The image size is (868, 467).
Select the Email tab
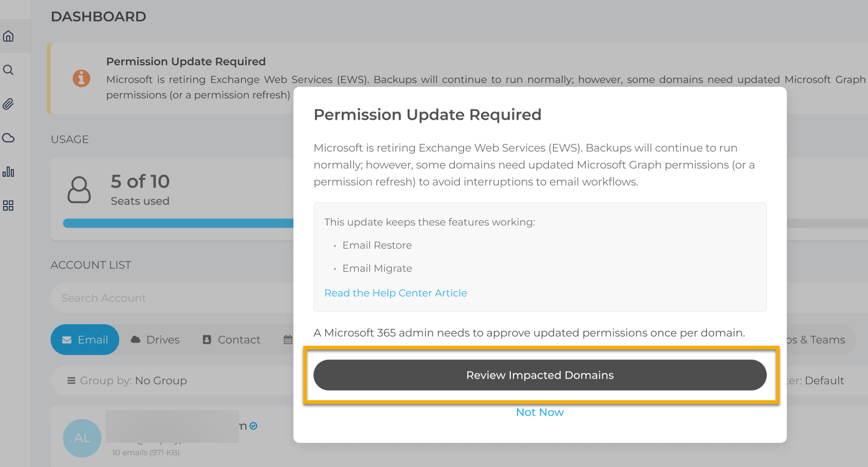(x=85, y=340)
